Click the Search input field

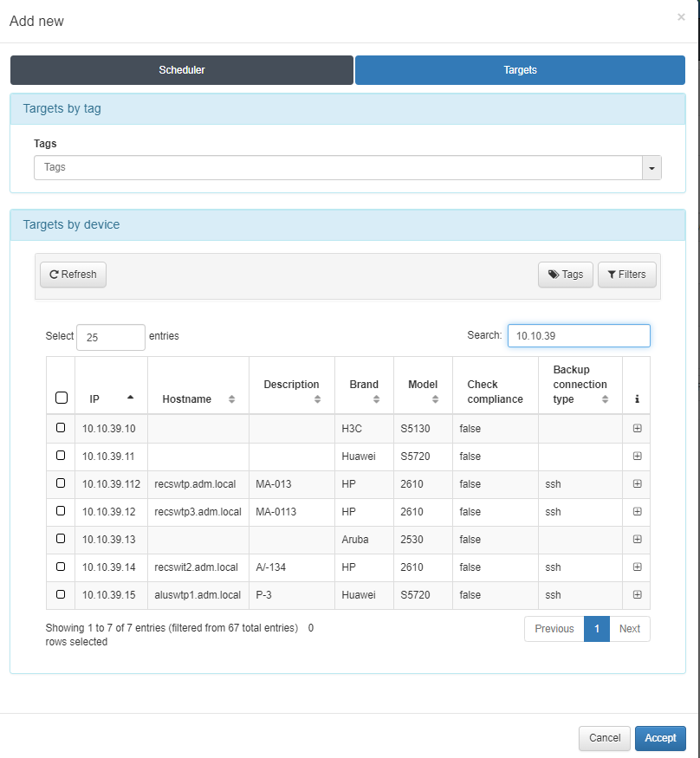(578, 335)
